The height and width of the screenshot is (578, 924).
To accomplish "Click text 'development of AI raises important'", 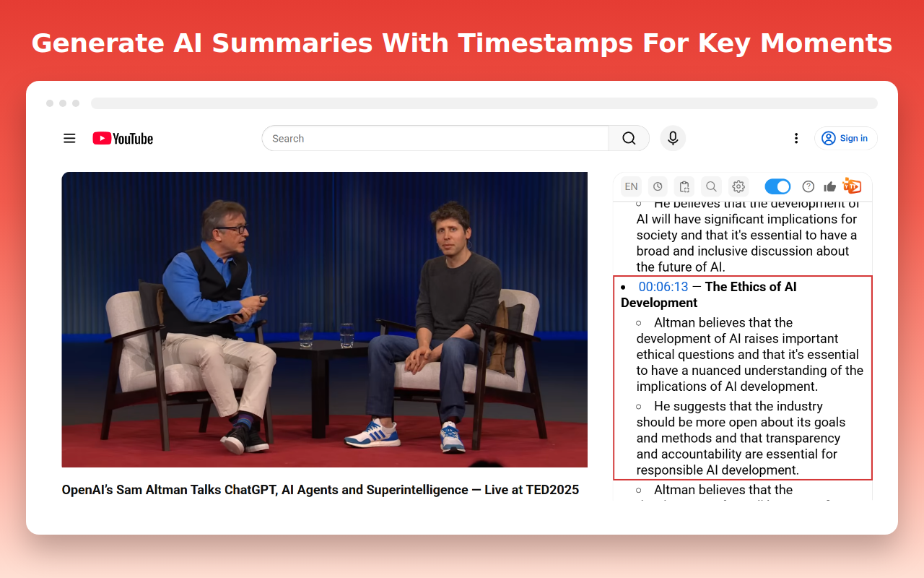I will [737, 338].
